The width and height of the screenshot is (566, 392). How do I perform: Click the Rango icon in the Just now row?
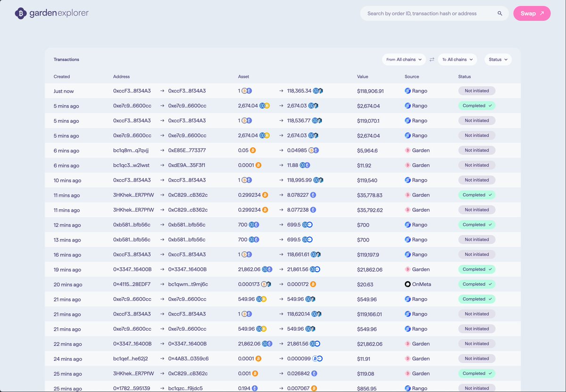408,91
